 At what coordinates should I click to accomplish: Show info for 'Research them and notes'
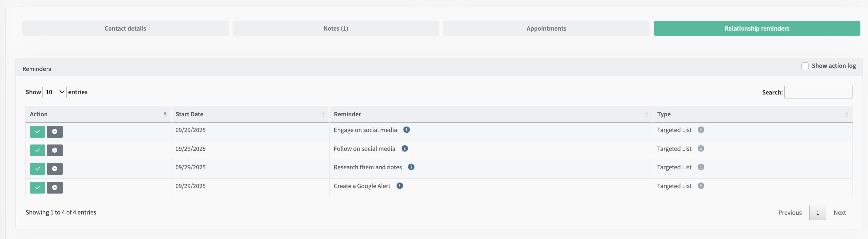coord(411,167)
